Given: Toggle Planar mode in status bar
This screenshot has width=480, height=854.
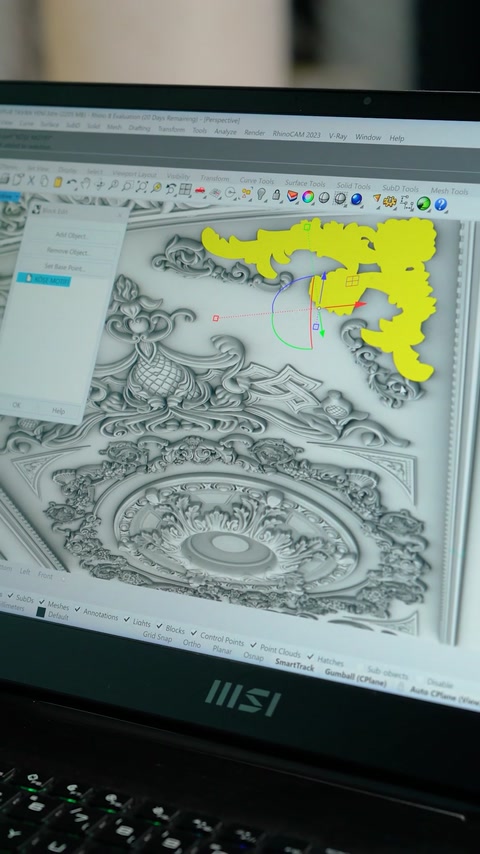Looking at the screenshot, I should (x=222, y=650).
